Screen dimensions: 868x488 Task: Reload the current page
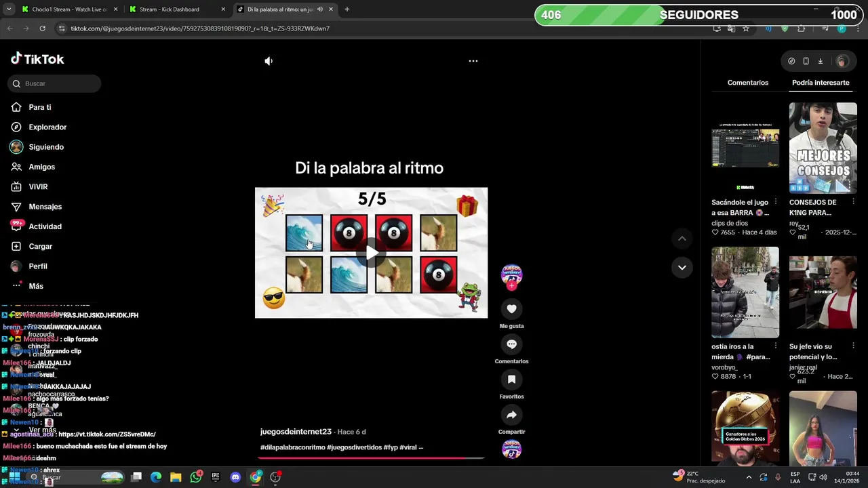pyautogui.click(x=42, y=28)
